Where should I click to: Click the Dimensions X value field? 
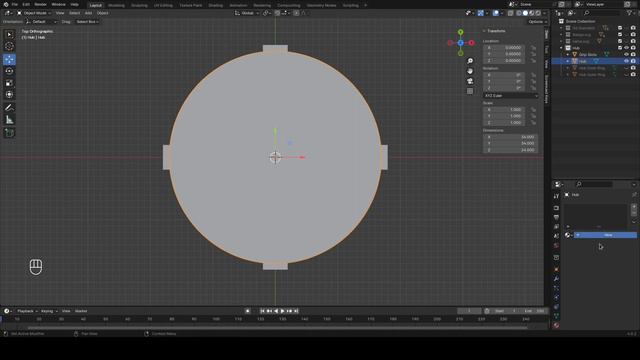pos(510,137)
